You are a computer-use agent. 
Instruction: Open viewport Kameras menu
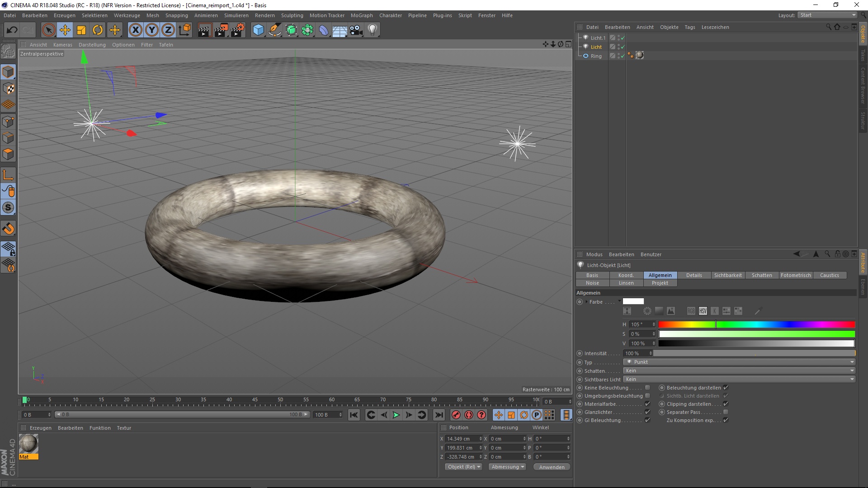click(62, 45)
